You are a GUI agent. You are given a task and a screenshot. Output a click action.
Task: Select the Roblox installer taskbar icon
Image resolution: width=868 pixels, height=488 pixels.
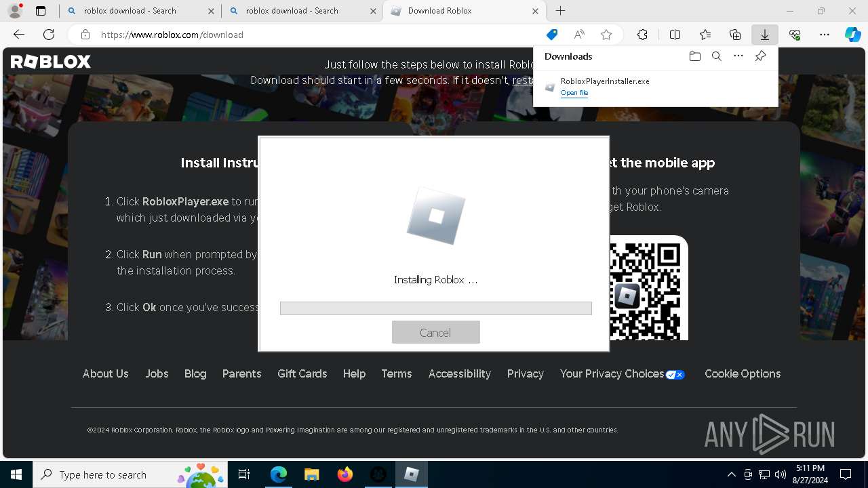(x=411, y=474)
